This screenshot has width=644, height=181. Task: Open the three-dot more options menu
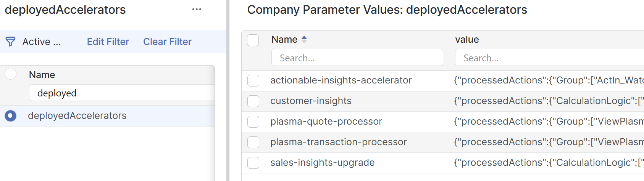point(197,10)
